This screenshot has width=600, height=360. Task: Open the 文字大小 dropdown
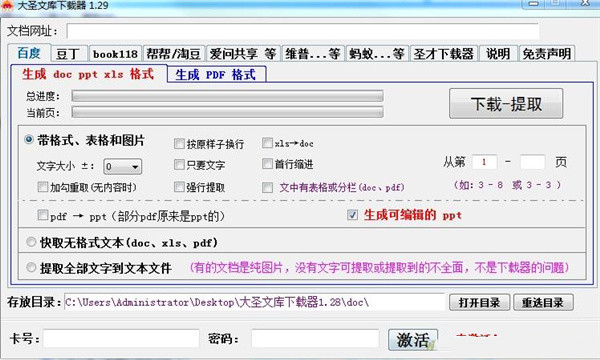[122, 166]
